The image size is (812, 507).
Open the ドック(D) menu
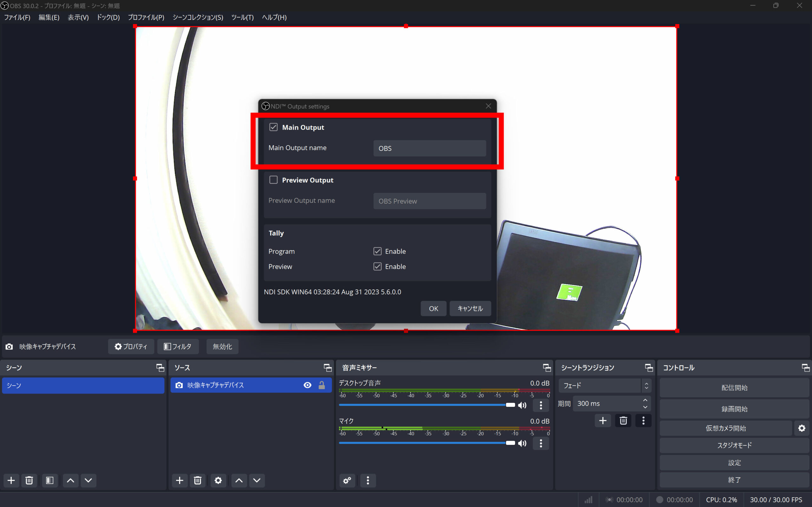point(108,17)
